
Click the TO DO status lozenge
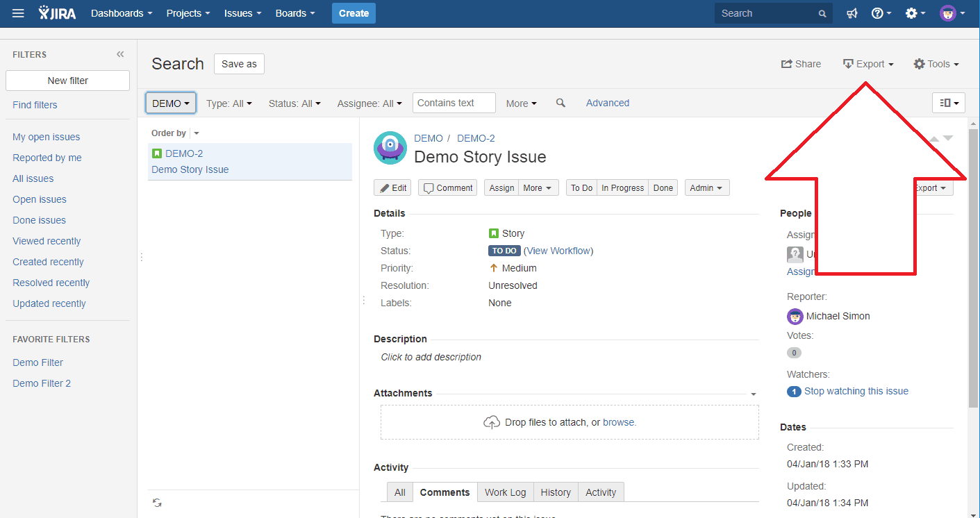504,250
